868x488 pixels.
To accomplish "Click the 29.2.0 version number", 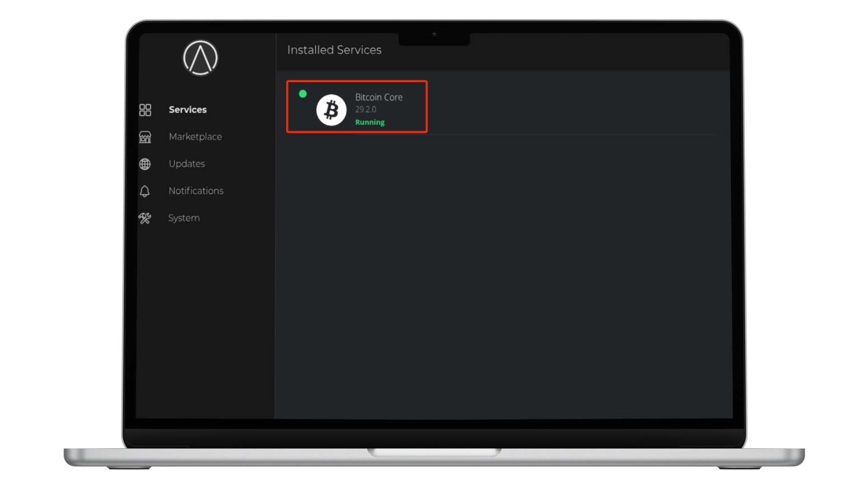I will [x=366, y=109].
